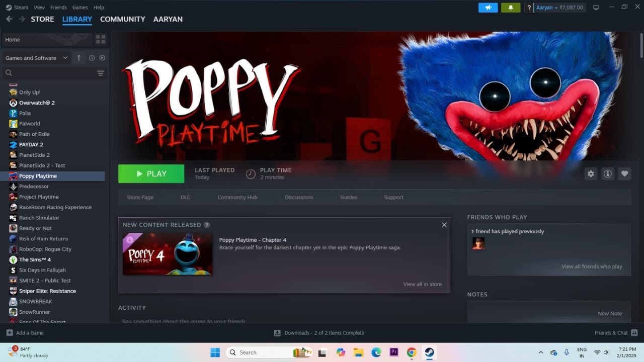Click View all friends who play

pyautogui.click(x=592, y=266)
